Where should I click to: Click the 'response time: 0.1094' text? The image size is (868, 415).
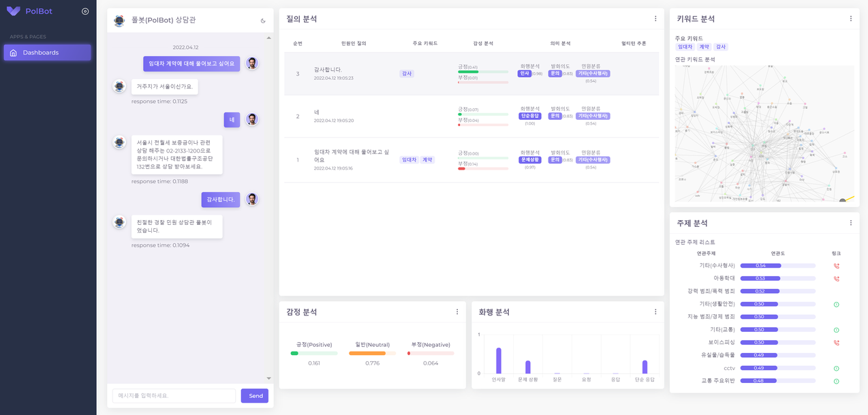(x=159, y=245)
